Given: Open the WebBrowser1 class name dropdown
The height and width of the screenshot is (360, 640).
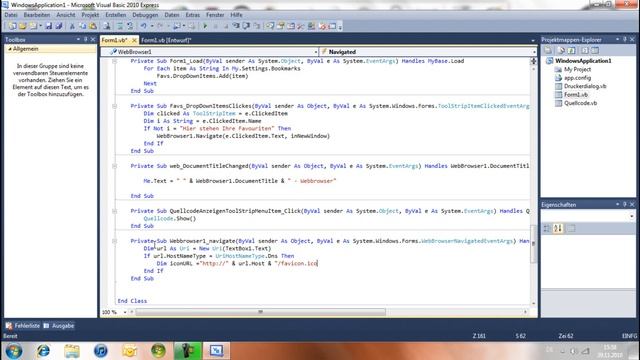Looking at the screenshot, I should click(316, 52).
